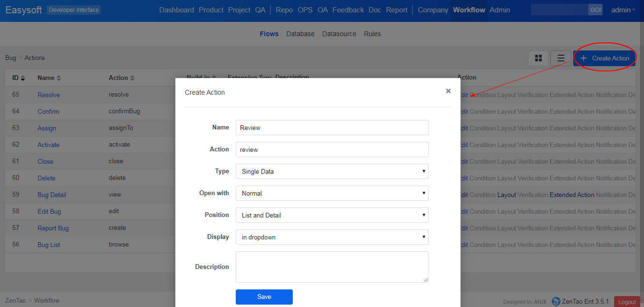Expand the Type dropdown
Screen dimensions: 644x307
pos(332,171)
